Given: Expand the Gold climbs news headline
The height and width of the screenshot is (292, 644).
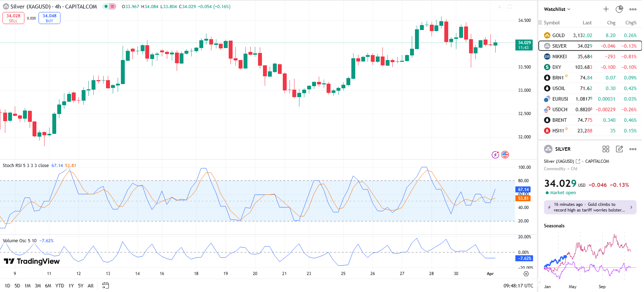Looking at the screenshot, I should point(590,207).
